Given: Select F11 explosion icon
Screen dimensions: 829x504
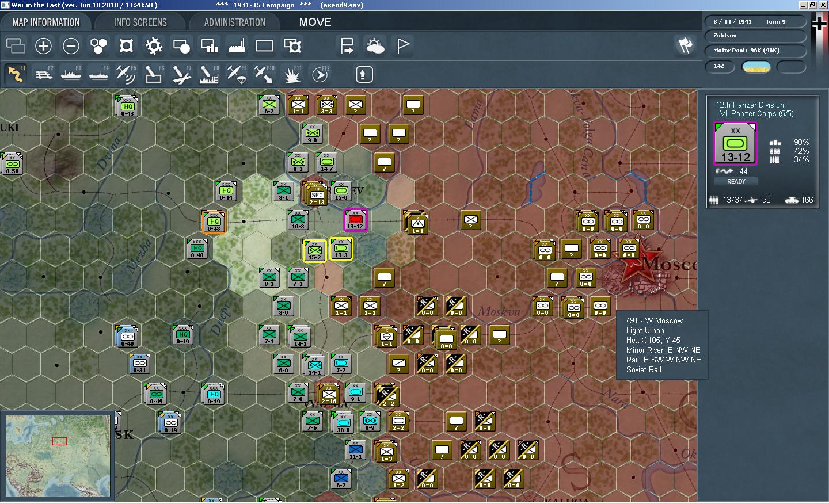Looking at the screenshot, I should 292,74.
